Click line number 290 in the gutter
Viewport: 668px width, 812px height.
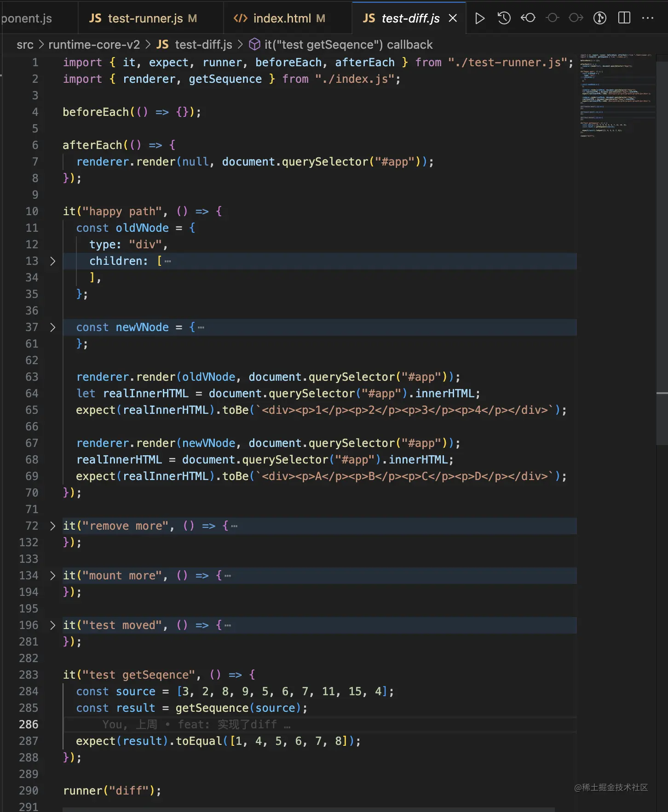(29, 791)
